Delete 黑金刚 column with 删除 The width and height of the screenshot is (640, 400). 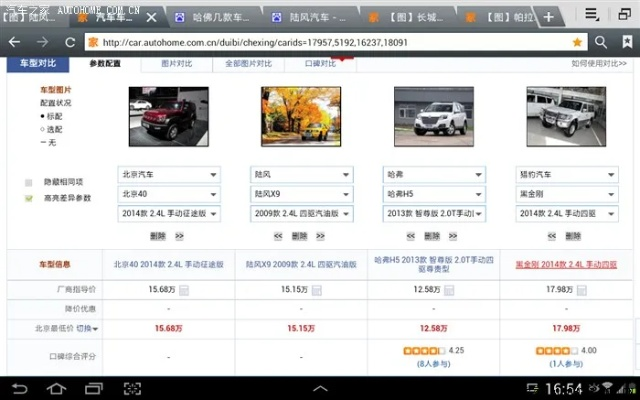tap(573, 236)
